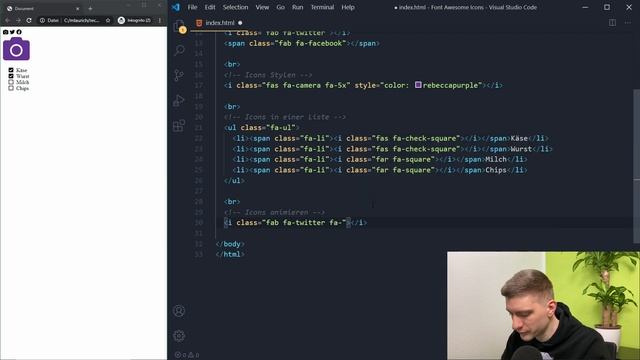This screenshot has width=640, height=360.
Task: Click the closing </body> tag line
Action: tap(230, 244)
